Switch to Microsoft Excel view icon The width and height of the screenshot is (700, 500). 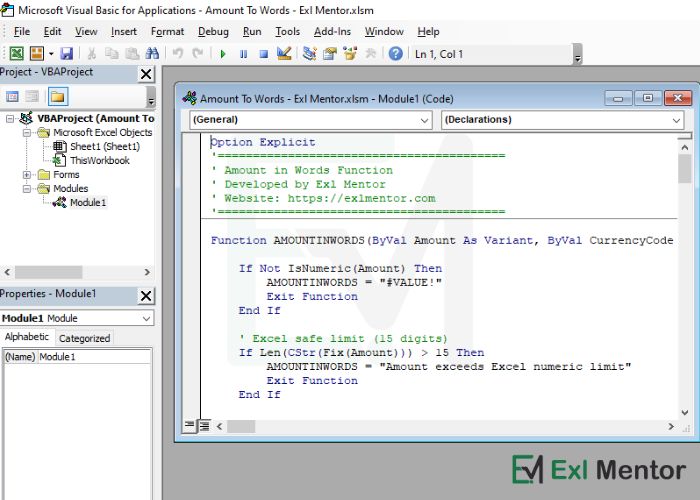pyautogui.click(x=17, y=54)
